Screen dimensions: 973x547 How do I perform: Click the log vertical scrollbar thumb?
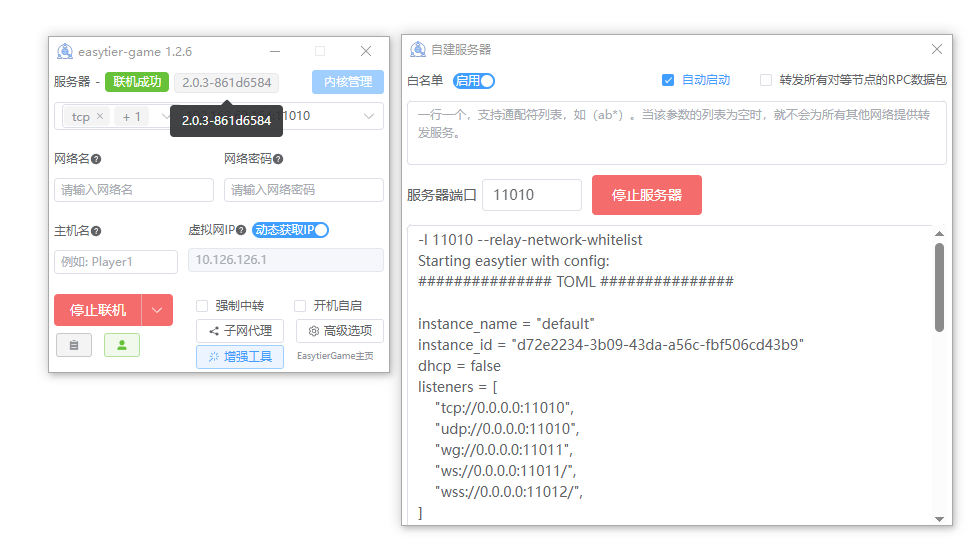click(x=939, y=287)
